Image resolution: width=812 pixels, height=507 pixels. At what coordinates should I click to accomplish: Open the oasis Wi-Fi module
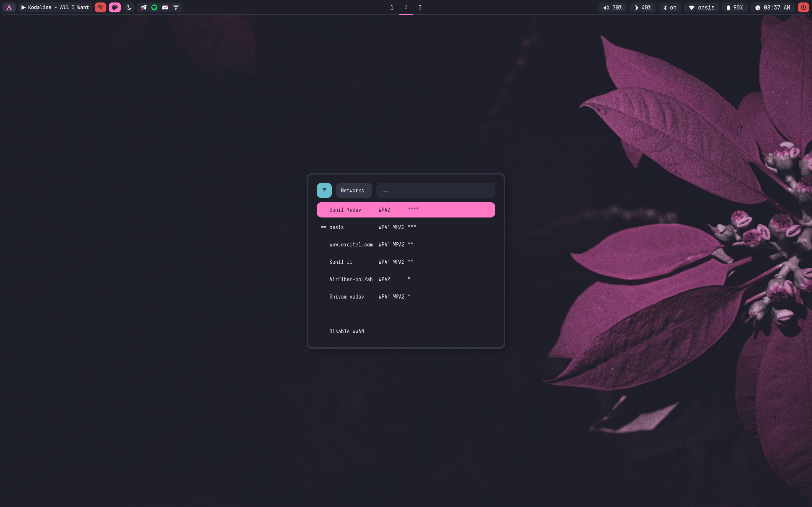(x=701, y=7)
